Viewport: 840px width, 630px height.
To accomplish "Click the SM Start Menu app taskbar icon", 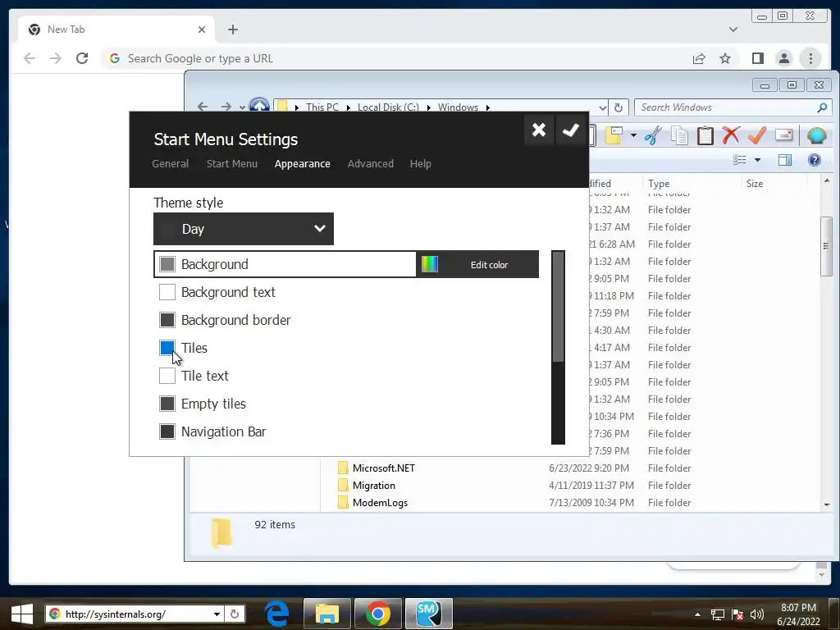I will click(x=428, y=614).
